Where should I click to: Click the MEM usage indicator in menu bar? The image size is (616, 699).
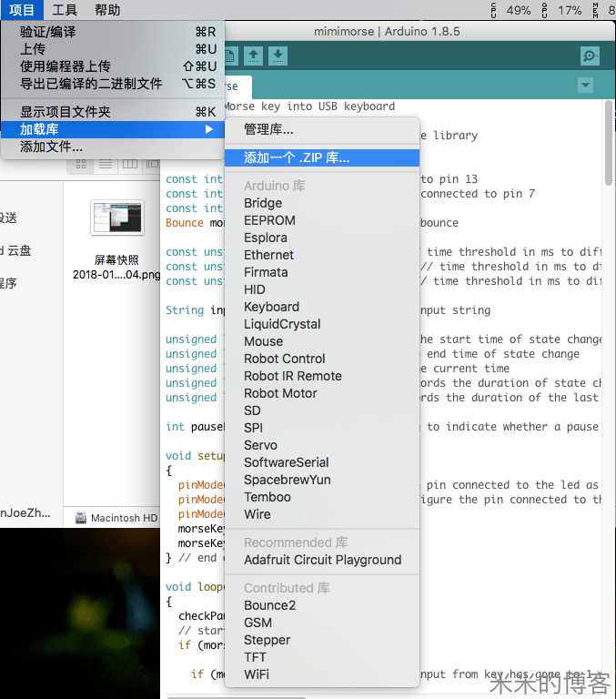(604, 10)
